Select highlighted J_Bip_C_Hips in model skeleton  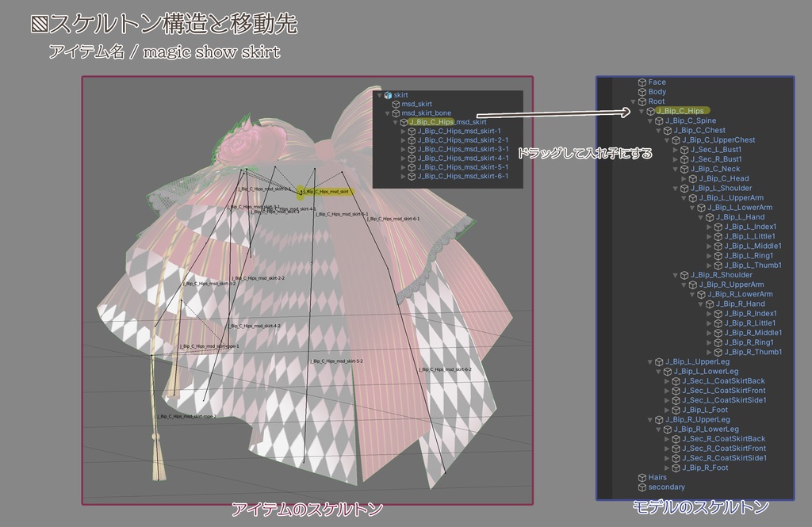[680, 111]
